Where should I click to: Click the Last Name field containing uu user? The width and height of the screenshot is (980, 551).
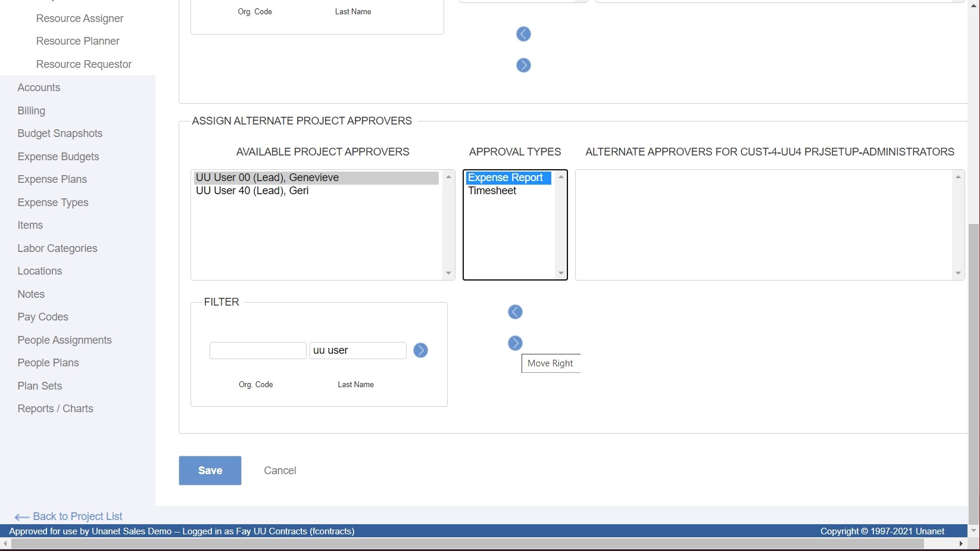(357, 350)
